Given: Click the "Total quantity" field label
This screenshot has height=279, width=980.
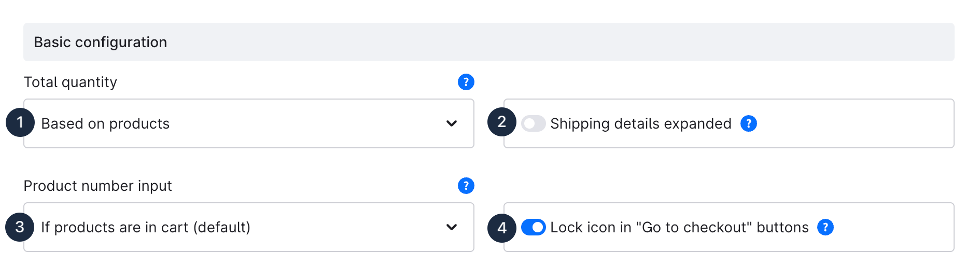Looking at the screenshot, I should (71, 82).
